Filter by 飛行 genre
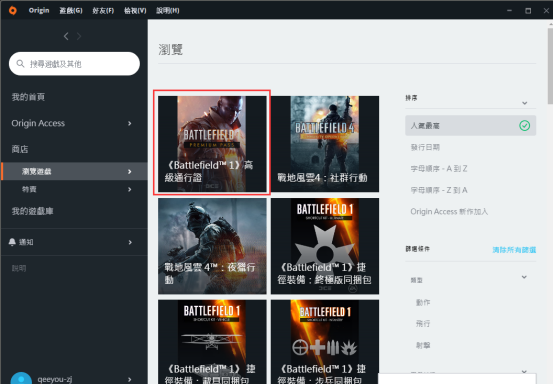Screen dimensions: 554x385 click(x=423, y=324)
